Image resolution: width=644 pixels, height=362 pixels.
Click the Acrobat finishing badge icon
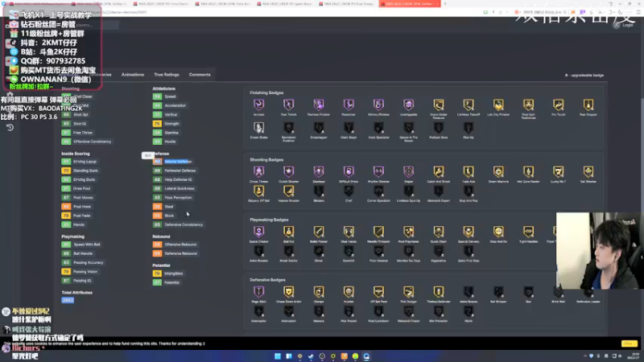258,105
